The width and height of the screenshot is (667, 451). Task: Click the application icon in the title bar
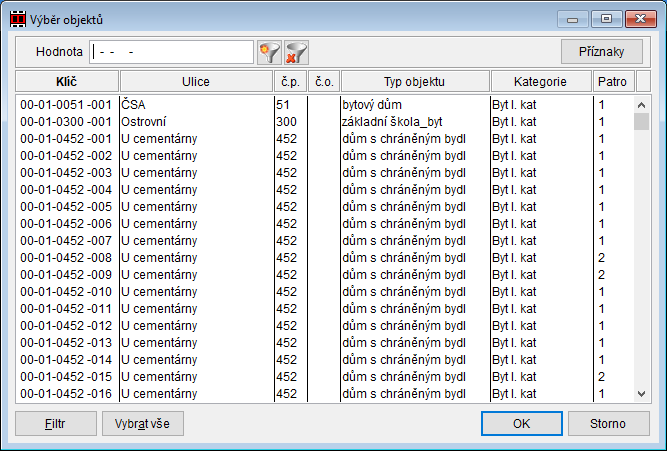[18, 18]
